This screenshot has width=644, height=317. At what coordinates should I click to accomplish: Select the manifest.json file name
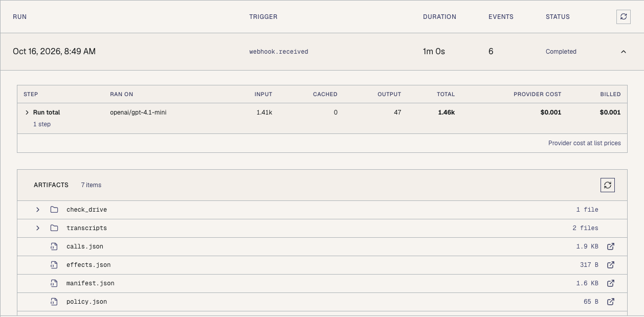click(x=91, y=283)
